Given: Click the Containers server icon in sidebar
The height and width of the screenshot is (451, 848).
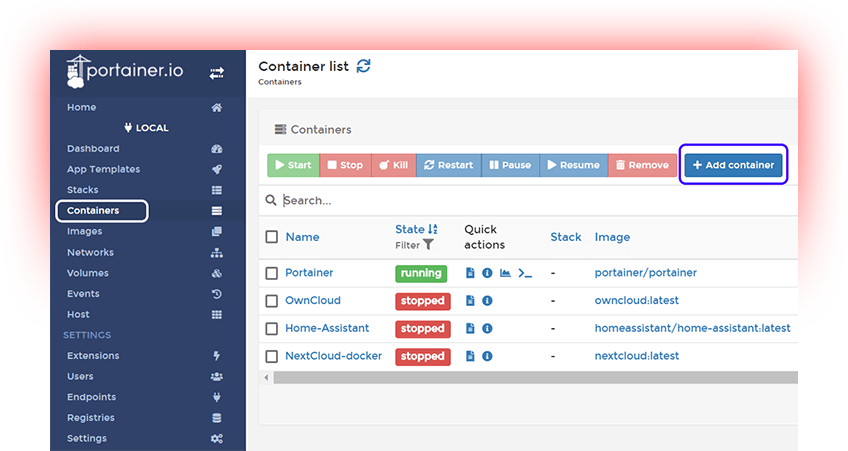Looking at the screenshot, I should point(216,211).
